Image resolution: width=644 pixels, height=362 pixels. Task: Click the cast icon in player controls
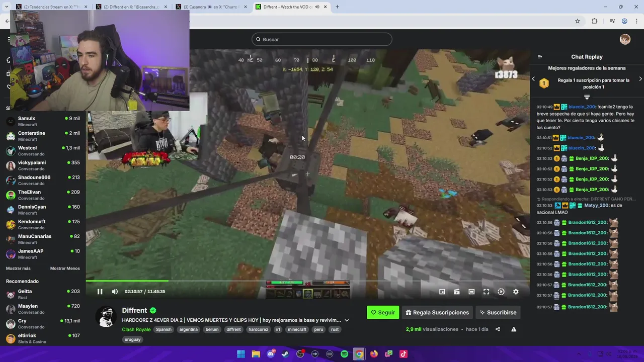(457, 292)
